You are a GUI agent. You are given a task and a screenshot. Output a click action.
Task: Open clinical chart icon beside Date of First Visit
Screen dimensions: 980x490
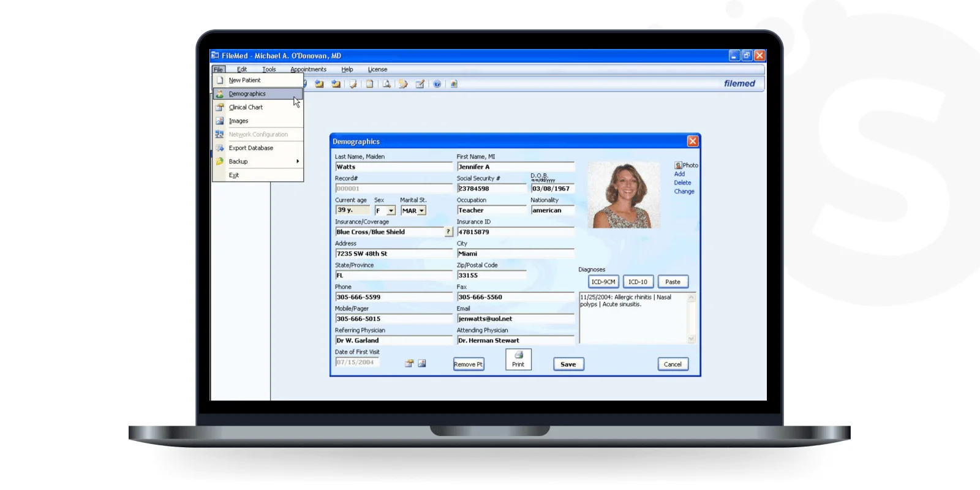pos(409,363)
